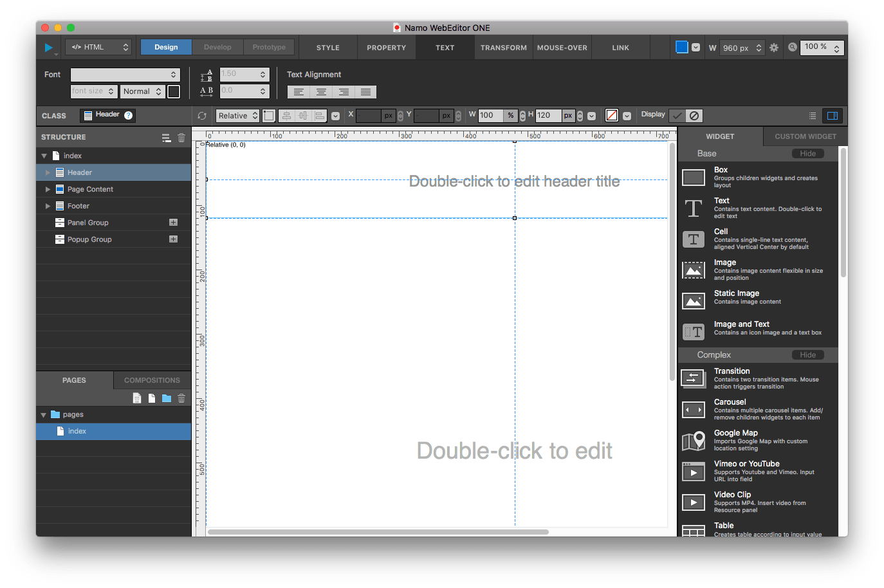Open canvas settings gear icon

click(774, 48)
